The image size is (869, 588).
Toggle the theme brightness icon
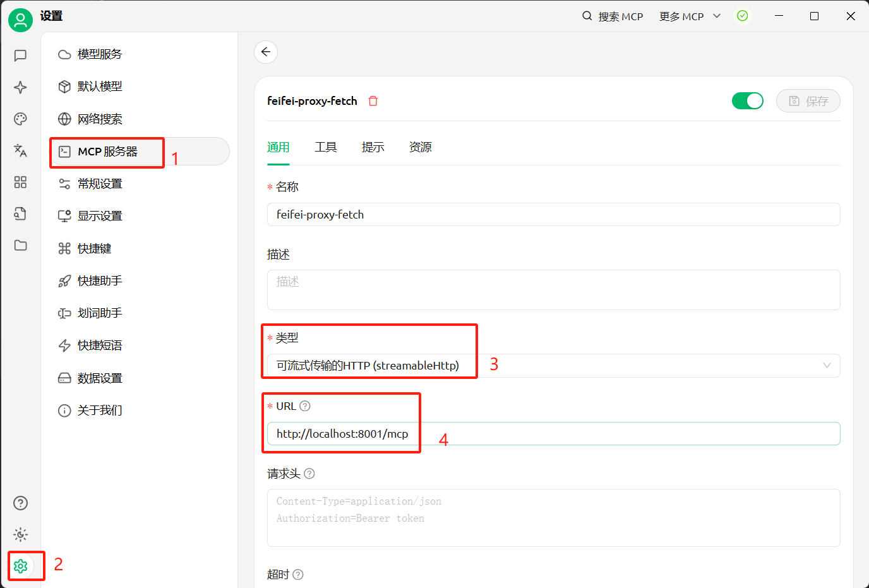point(20,535)
